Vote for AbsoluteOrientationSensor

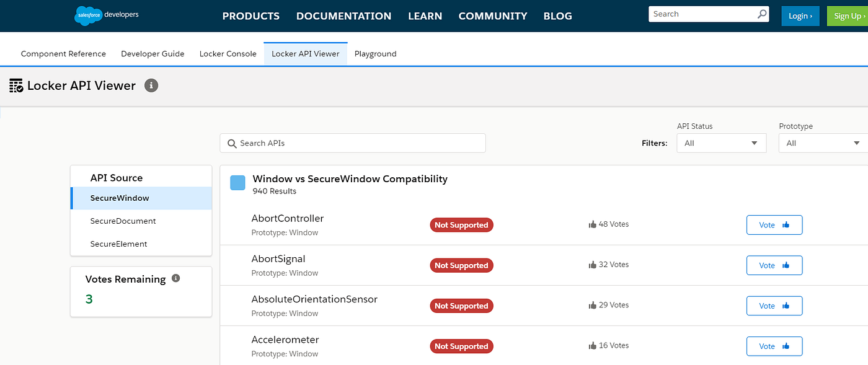click(x=774, y=306)
